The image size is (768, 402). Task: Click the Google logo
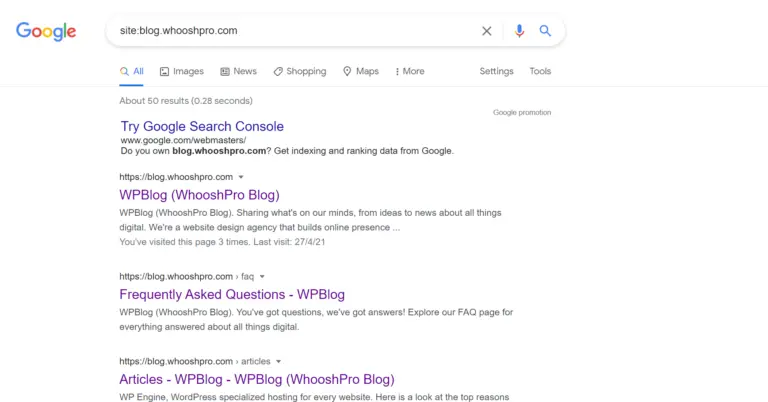coord(46,31)
